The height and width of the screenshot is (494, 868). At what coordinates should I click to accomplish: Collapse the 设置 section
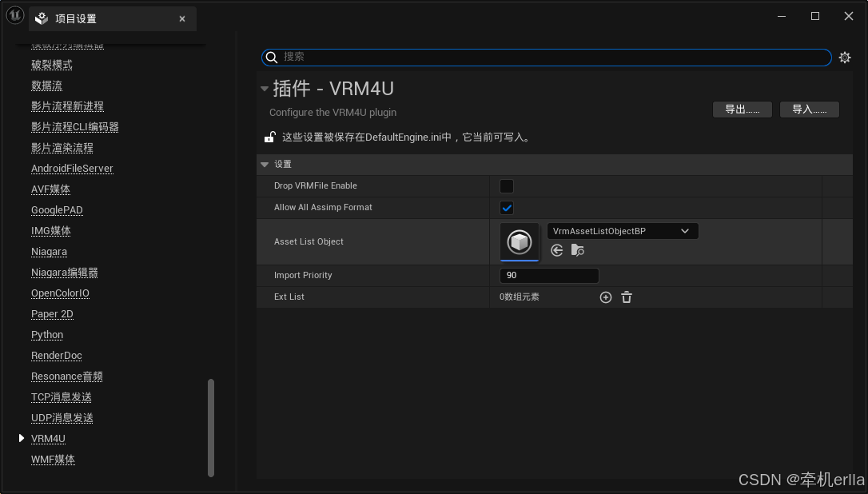pyautogui.click(x=265, y=165)
